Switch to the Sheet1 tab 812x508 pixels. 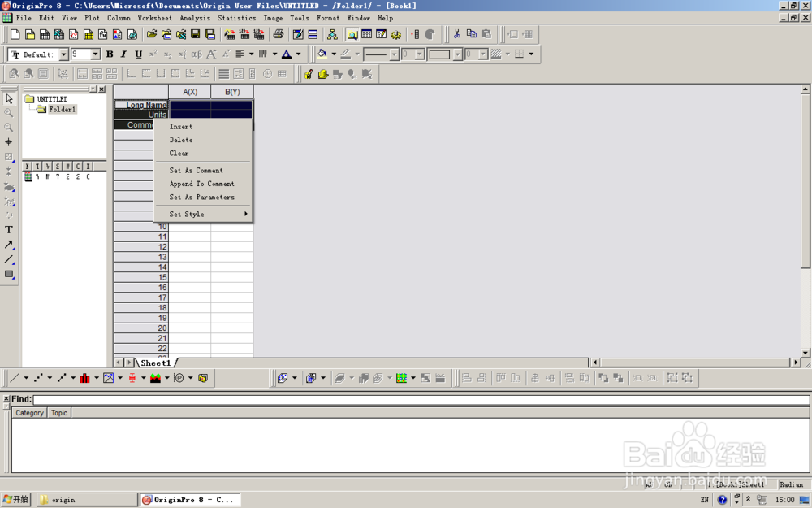coord(156,363)
